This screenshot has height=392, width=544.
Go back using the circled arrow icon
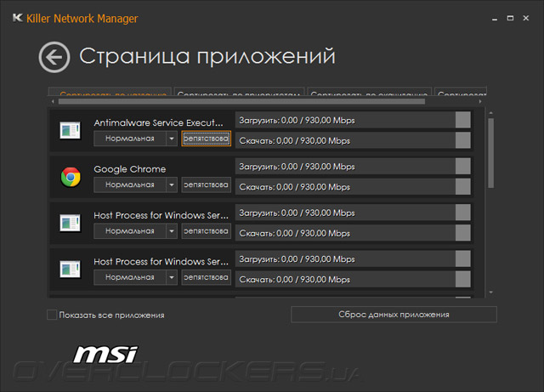click(54, 57)
